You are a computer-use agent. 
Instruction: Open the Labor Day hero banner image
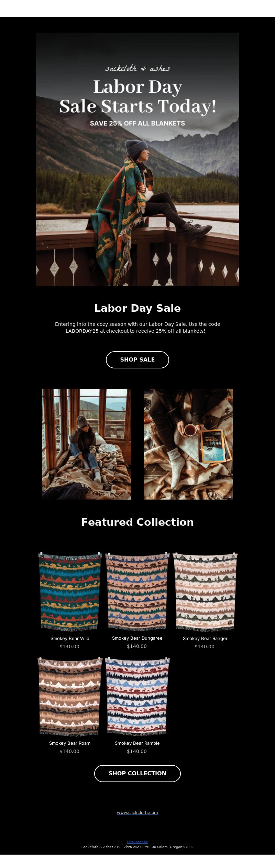pyautogui.click(x=137, y=159)
